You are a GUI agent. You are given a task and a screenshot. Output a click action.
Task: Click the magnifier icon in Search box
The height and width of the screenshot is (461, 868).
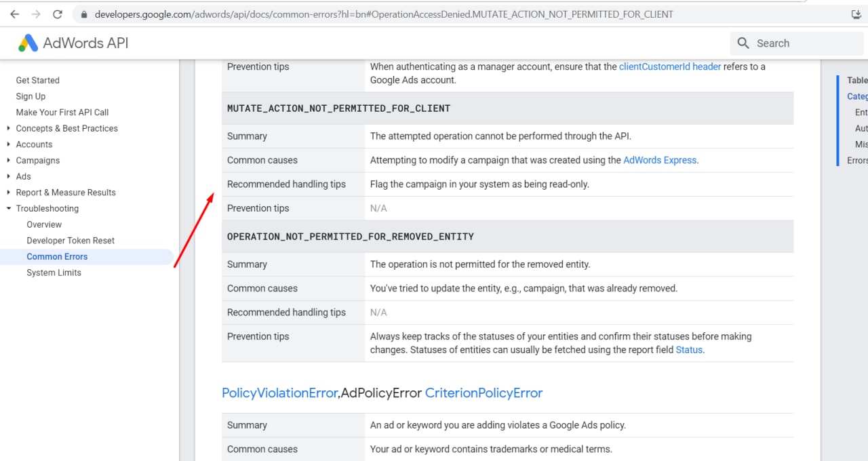[743, 43]
